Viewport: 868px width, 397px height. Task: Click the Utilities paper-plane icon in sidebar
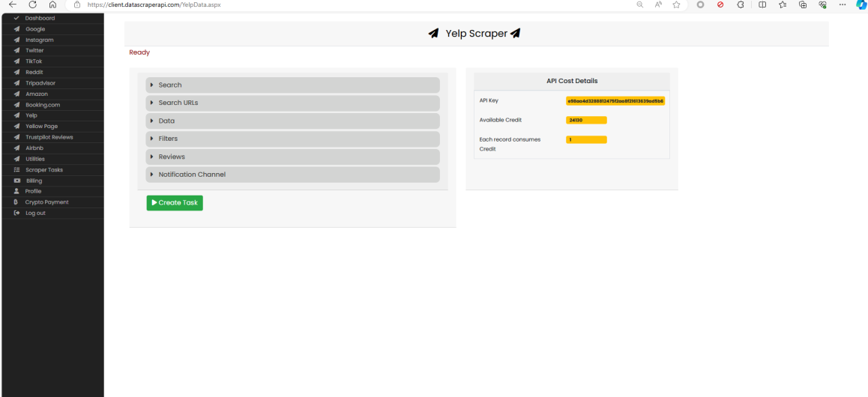16,159
